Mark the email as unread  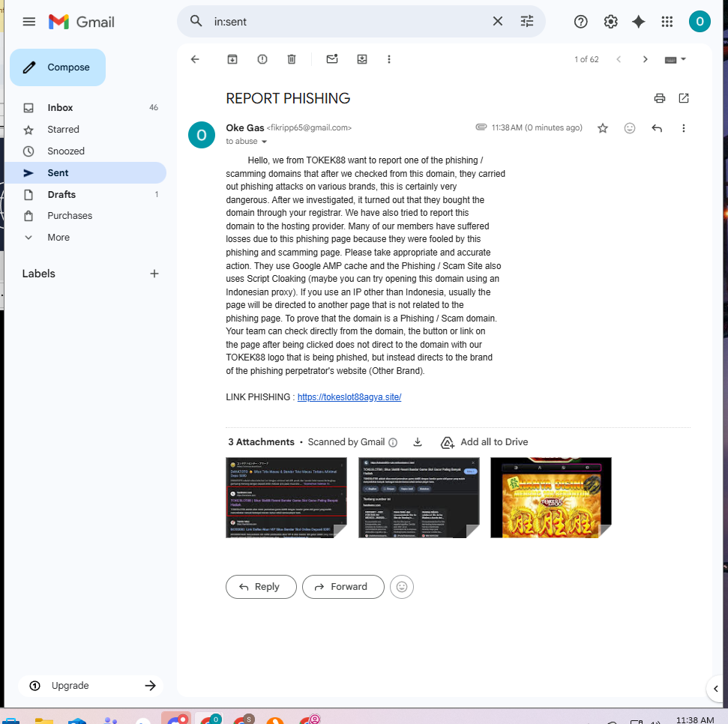tap(332, 59)
